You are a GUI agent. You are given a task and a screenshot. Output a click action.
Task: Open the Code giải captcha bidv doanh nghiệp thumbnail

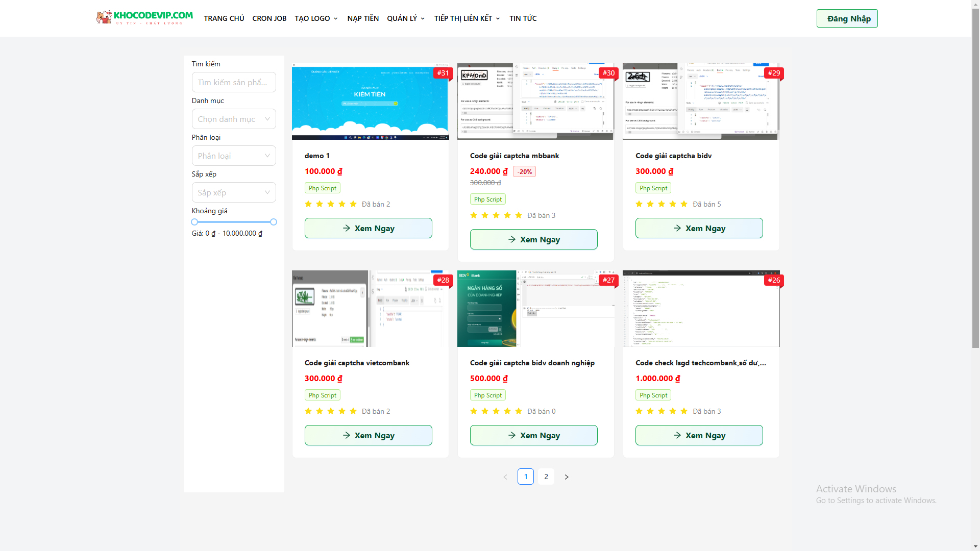point(535,309)
